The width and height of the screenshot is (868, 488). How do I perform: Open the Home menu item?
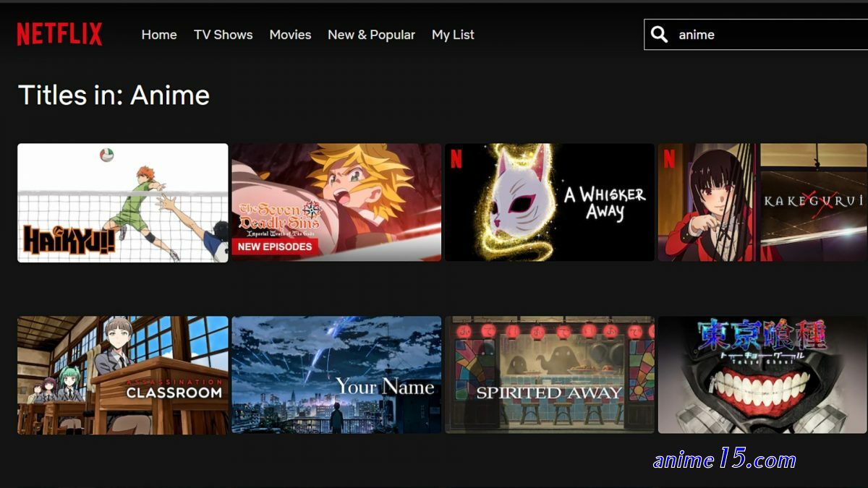(159, 35)
